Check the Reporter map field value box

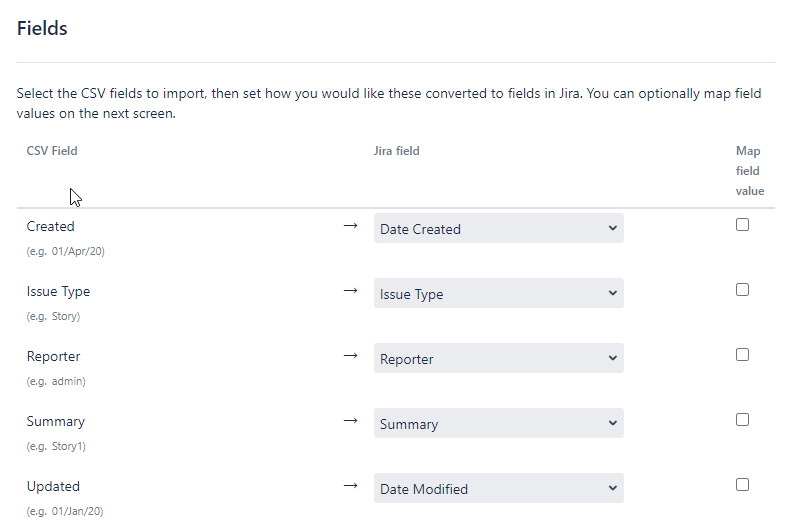(742, 355)
